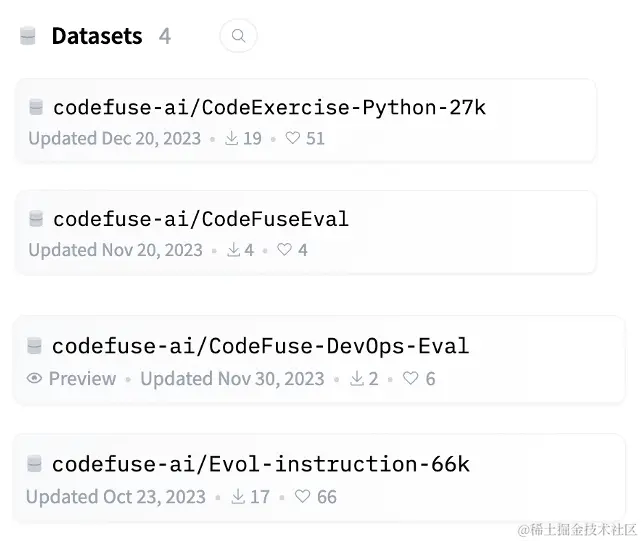Click the download icon on the CodeFuse-DevOps-Eval card

point(357,379)
